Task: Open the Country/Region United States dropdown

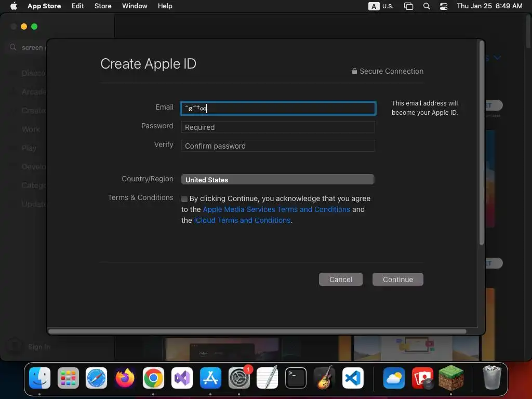Action: click(278, 179)
